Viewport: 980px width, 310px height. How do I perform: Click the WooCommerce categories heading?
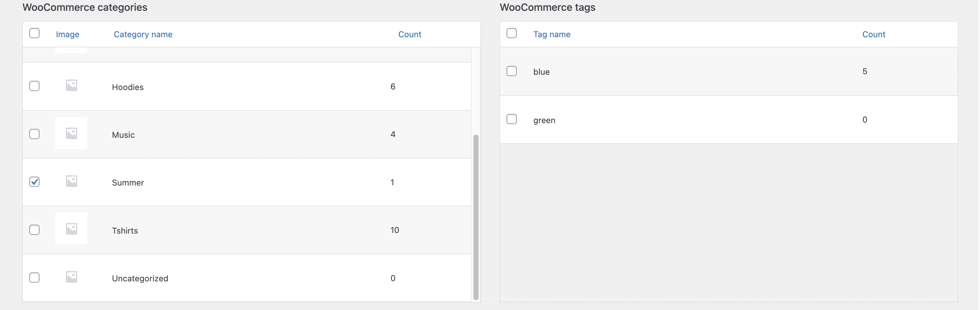coord(85,7)
